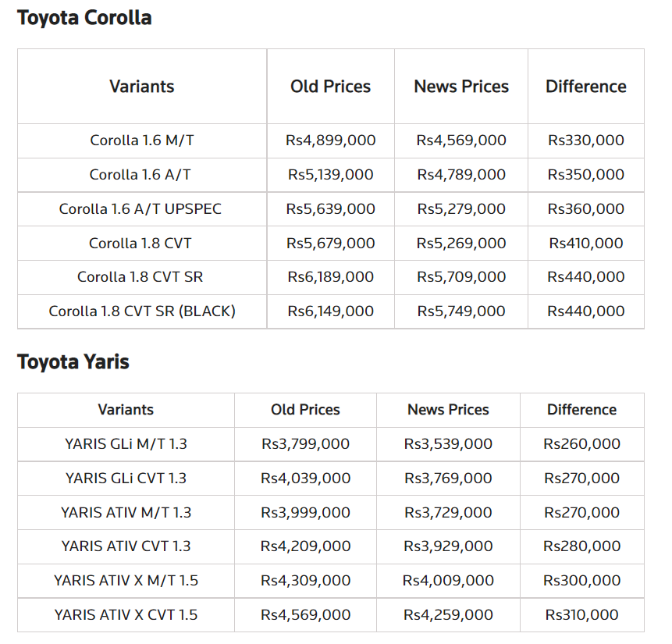Select the Corolla table Variants header
The image size is (672, 644).
(x=142, y=87)
